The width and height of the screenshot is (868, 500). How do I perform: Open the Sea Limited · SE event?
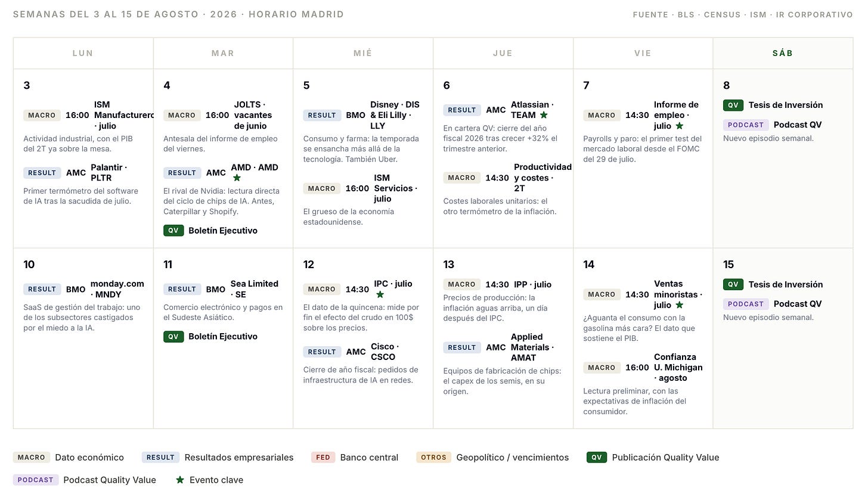[x=255, y=289]
